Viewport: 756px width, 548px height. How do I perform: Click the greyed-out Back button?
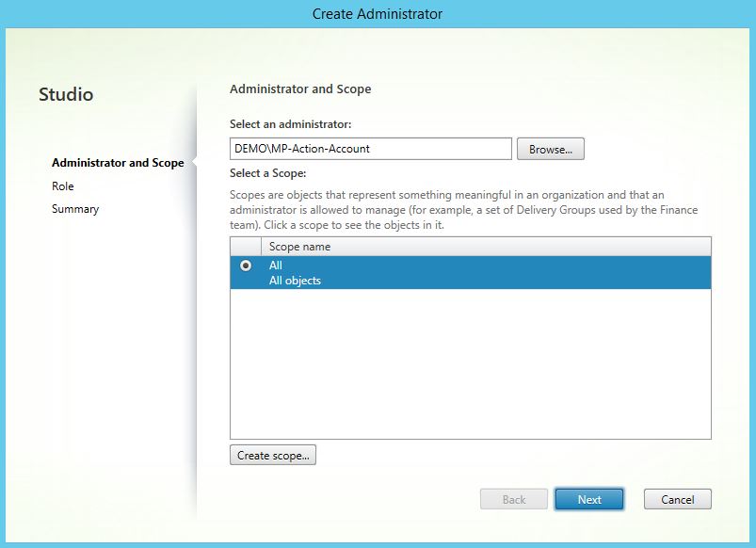[513, 499]
